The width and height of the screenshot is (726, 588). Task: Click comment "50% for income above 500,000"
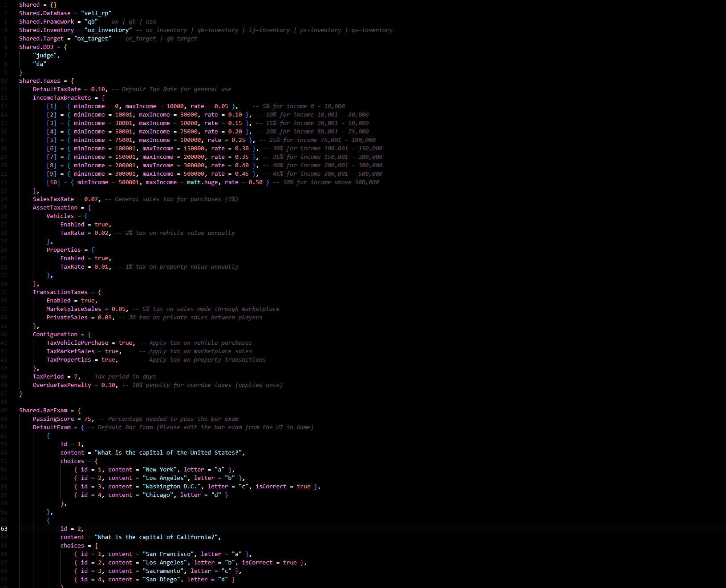tap(326, 182)
